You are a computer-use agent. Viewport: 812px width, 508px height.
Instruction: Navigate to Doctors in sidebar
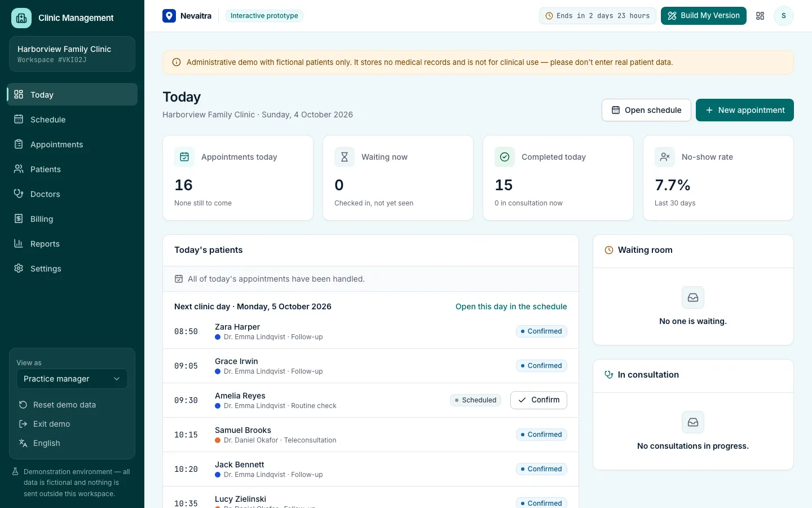point(72,194)
